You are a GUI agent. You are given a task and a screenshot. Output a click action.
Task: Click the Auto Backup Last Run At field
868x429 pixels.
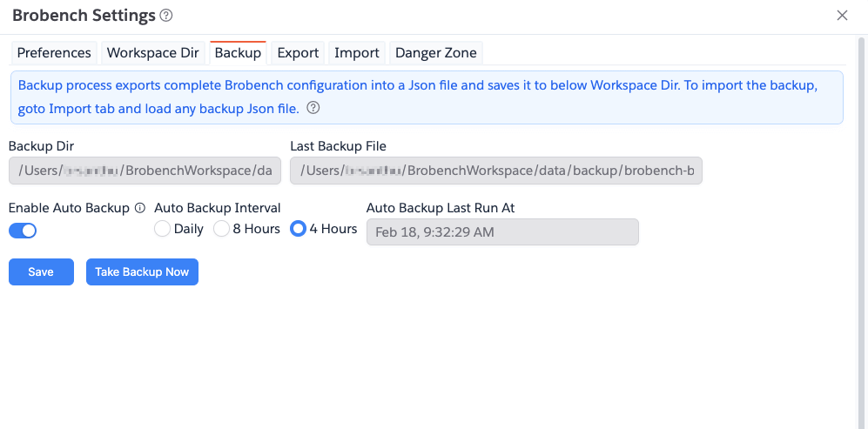click(x=502, y=232)
